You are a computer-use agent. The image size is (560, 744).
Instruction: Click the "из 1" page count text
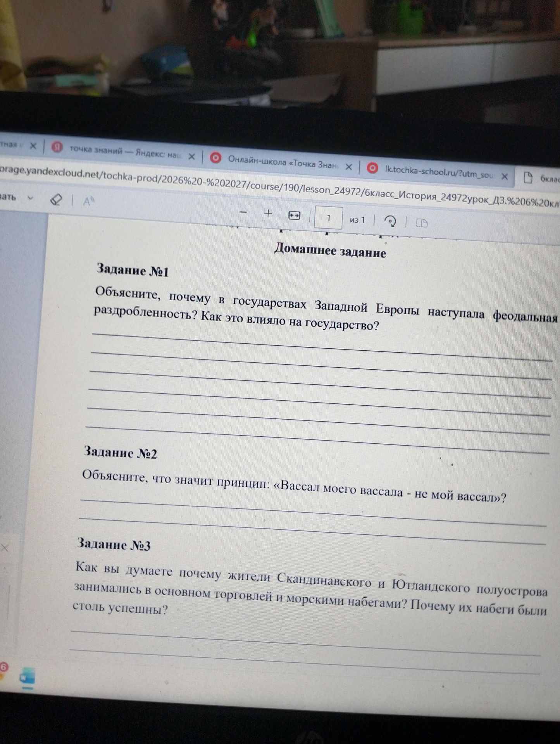coord(357,220)
